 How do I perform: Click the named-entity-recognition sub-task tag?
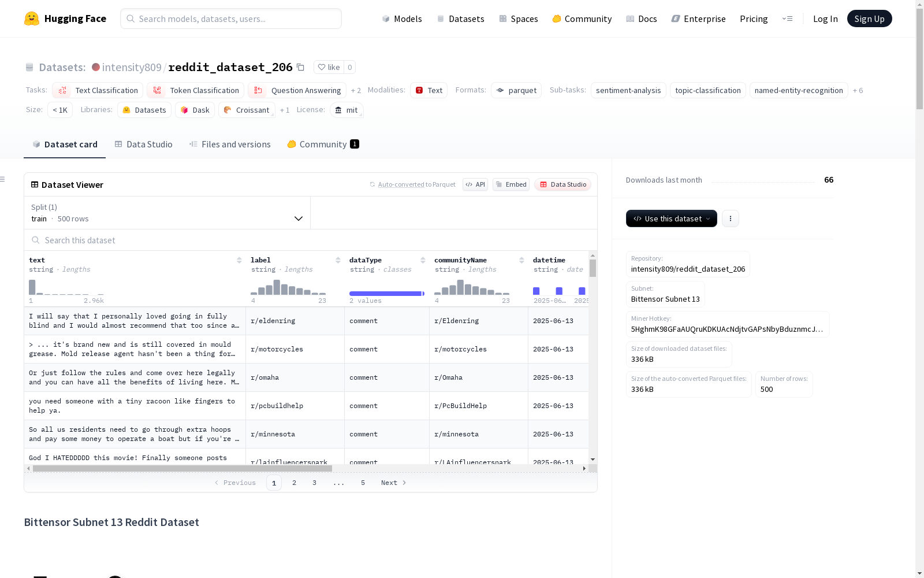[x=799, y=90]
